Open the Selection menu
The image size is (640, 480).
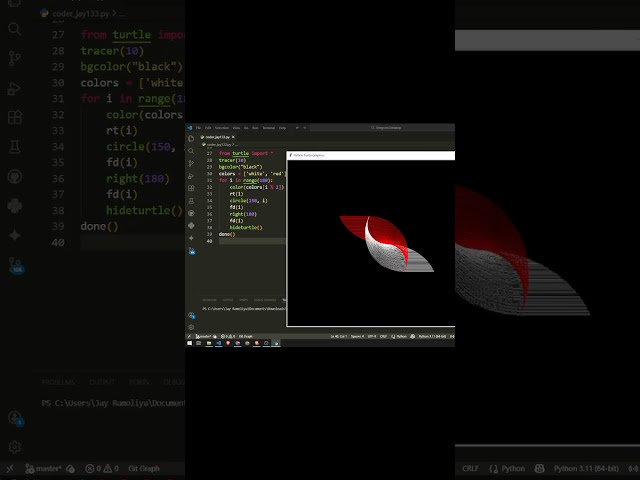(x=222, y=128)
